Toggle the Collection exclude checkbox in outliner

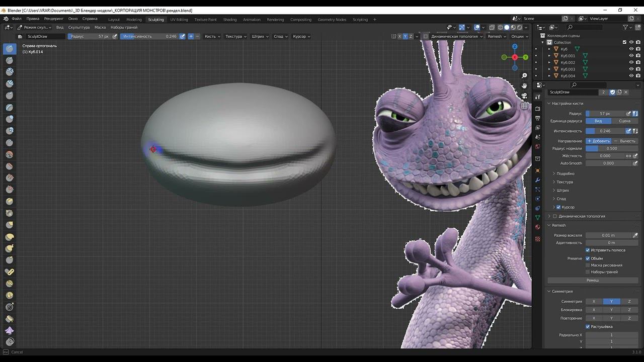624,42
